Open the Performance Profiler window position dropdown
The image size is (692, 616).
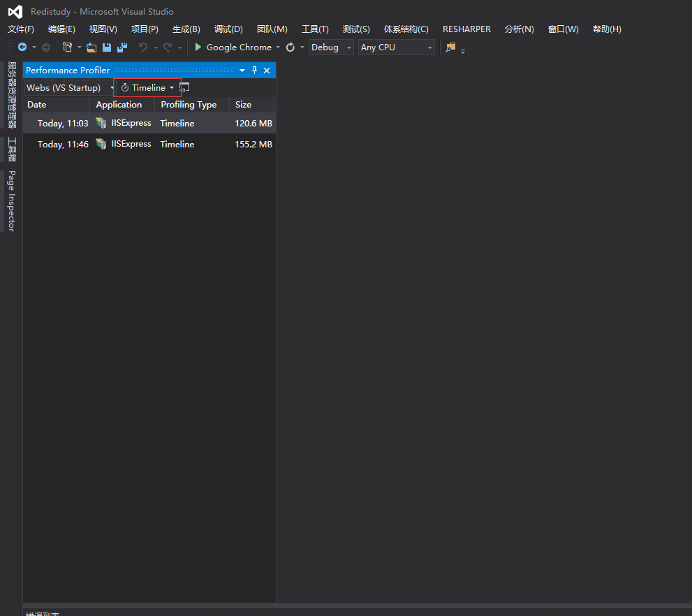(x=242, y=70)
